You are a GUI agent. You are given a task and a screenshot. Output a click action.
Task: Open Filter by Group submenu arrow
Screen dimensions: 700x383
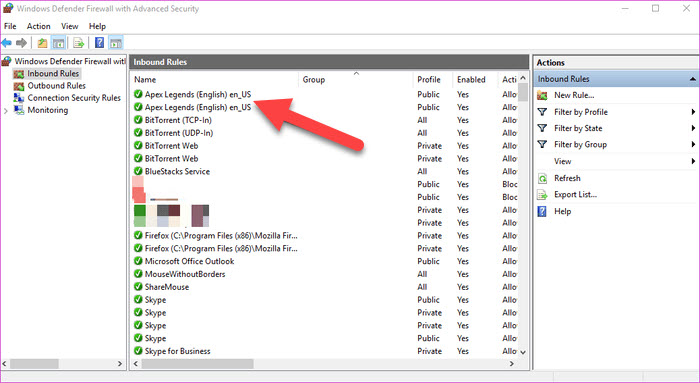(693, 144)
